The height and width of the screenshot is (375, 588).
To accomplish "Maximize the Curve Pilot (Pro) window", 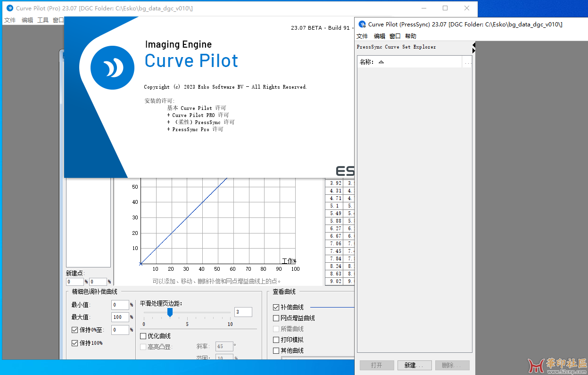I will [445, 8].
